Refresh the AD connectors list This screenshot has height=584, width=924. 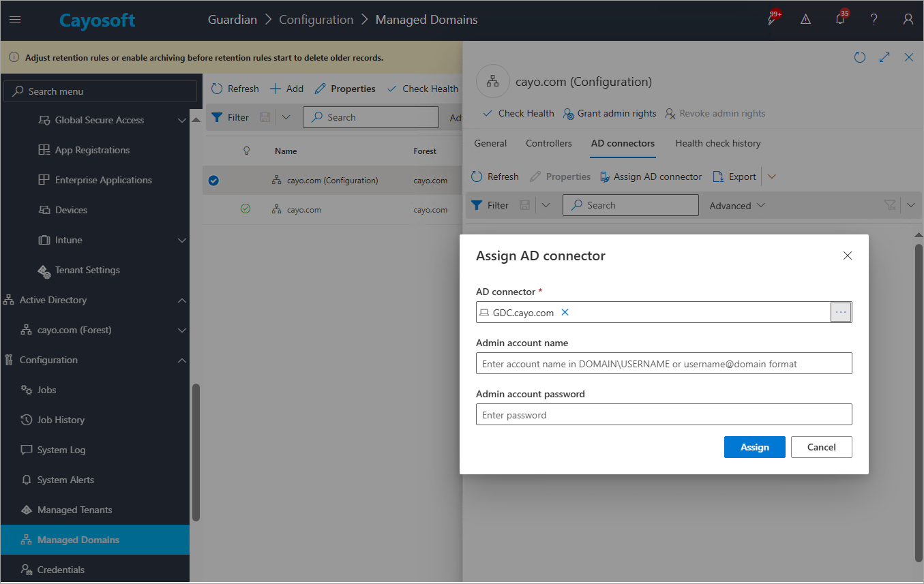tap(495, 176)
